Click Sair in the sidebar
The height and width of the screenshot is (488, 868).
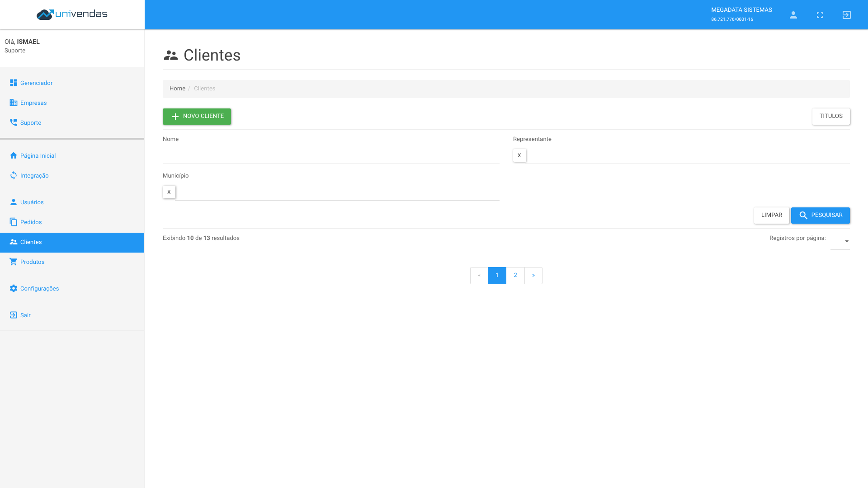pos(25,315)
